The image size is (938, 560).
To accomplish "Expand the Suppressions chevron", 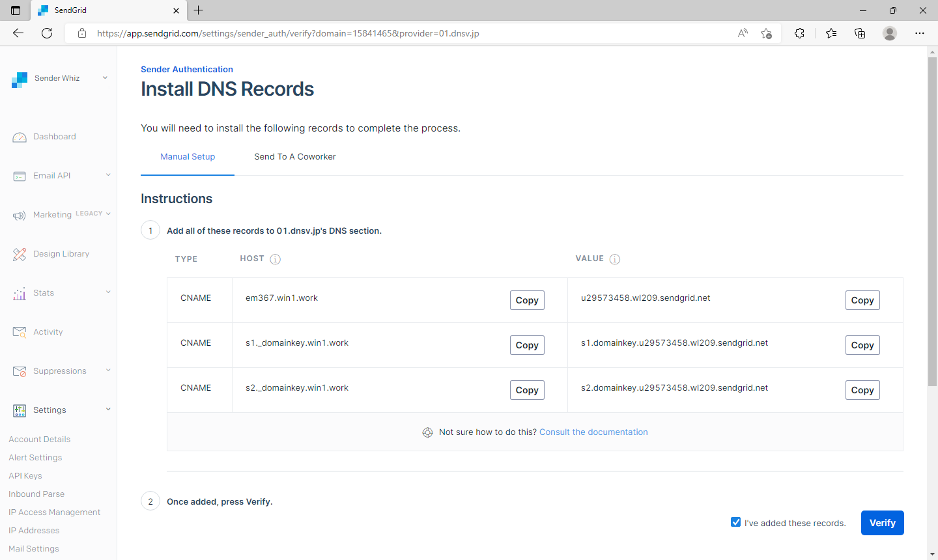I will point(108,371).
